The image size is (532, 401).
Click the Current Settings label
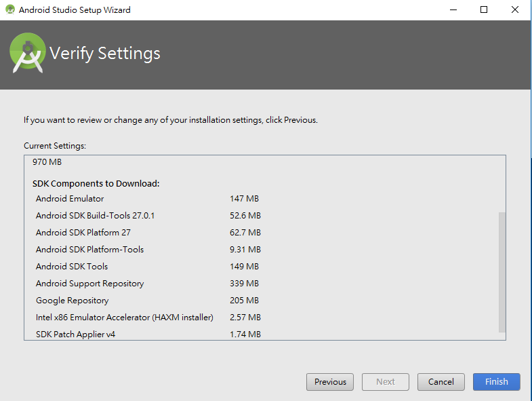[55, 146]
